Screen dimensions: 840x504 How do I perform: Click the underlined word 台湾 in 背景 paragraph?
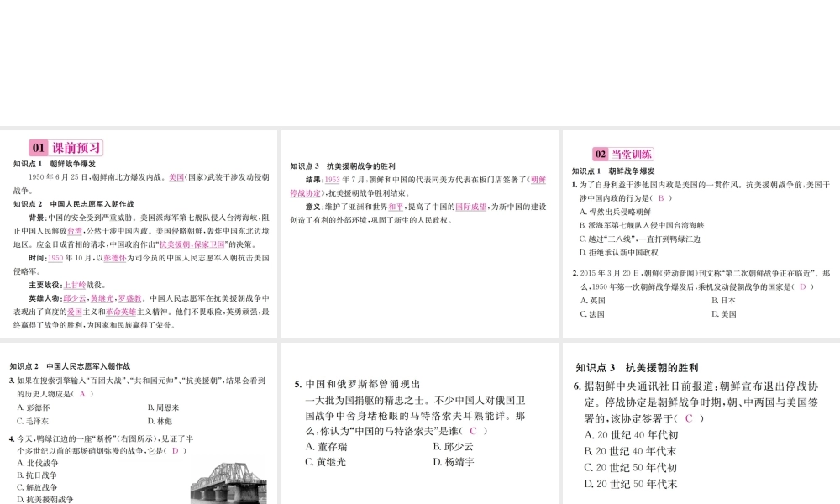click(x=75, y=231)
